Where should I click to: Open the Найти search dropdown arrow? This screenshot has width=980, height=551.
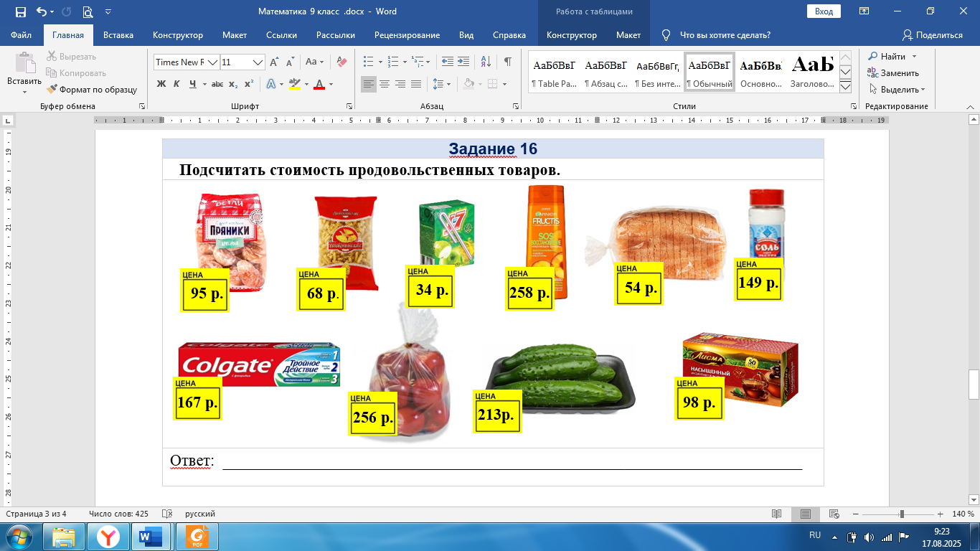914,57
